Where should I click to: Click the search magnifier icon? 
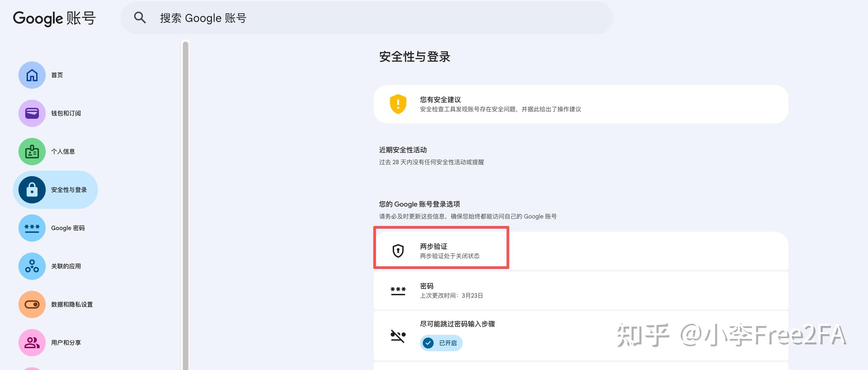pos(140,18)
